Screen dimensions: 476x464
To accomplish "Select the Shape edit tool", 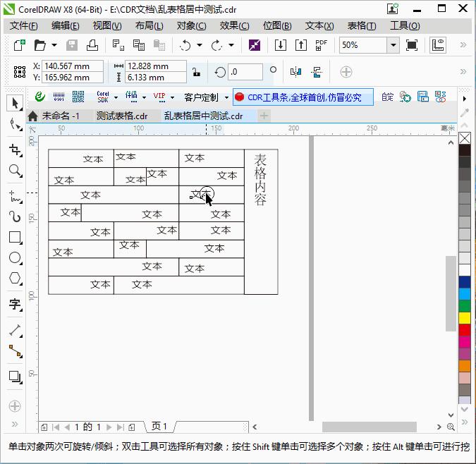I will (15, 124).
